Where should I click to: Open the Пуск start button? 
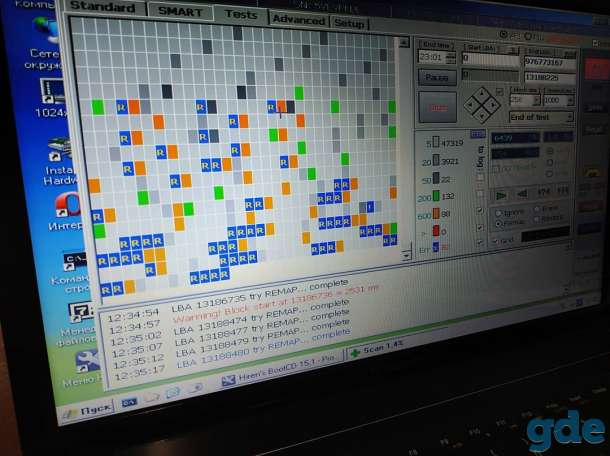(89, 410)
